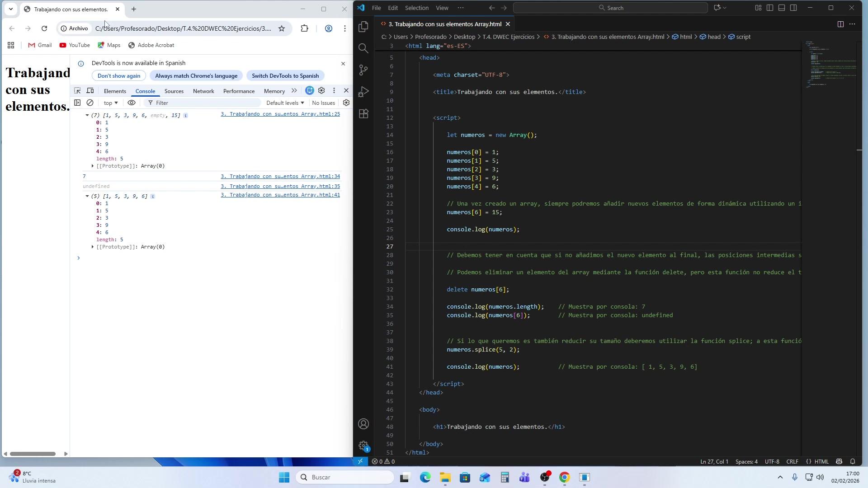This screenshot has width=868, height=488.
Task: Toggle the device toolbar in DevTools
Action: tap(90, 91)
